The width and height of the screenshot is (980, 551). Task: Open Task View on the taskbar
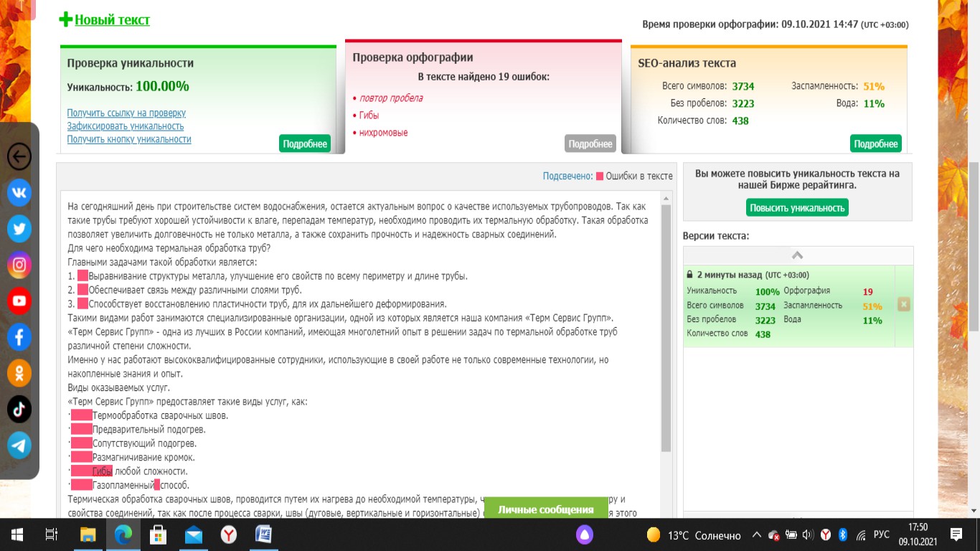[x=52, y=534]
